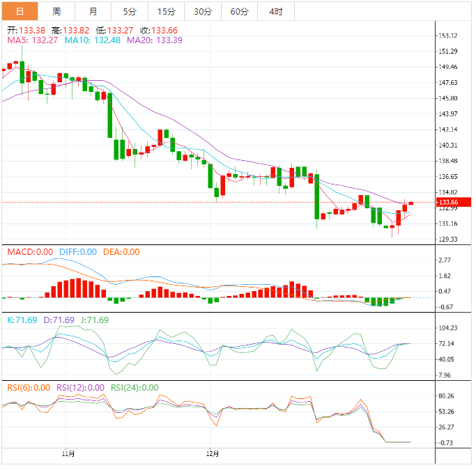Click the 134.82 price axis label
Image resolution: width=476 pixels, height=470 pixels.
447,192
